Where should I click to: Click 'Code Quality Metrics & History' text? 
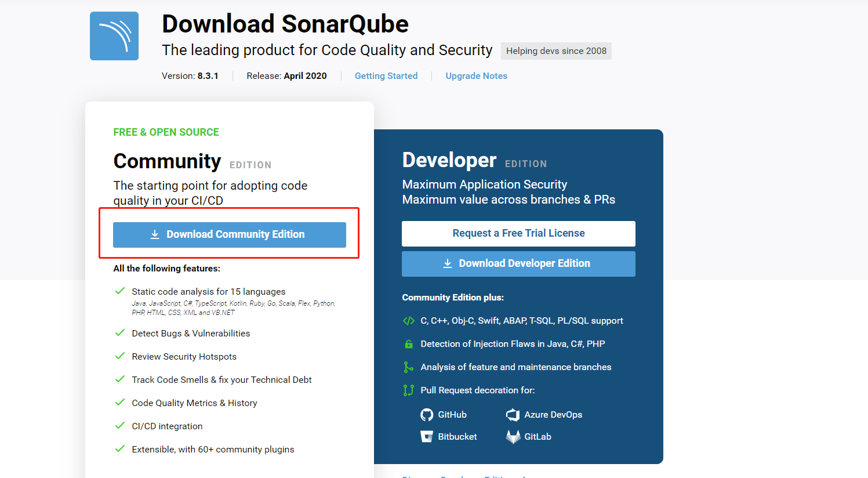[x=194, y=403]
